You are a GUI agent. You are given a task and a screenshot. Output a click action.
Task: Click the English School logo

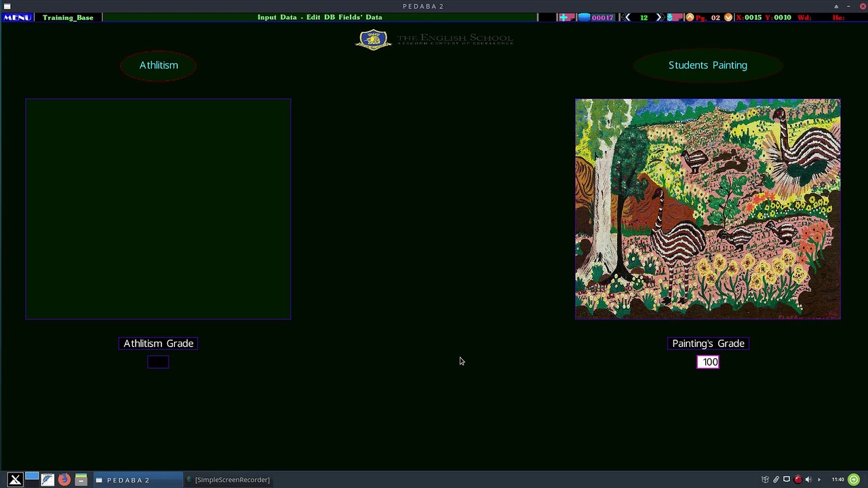pyautogui.click(x=434, y=40)
